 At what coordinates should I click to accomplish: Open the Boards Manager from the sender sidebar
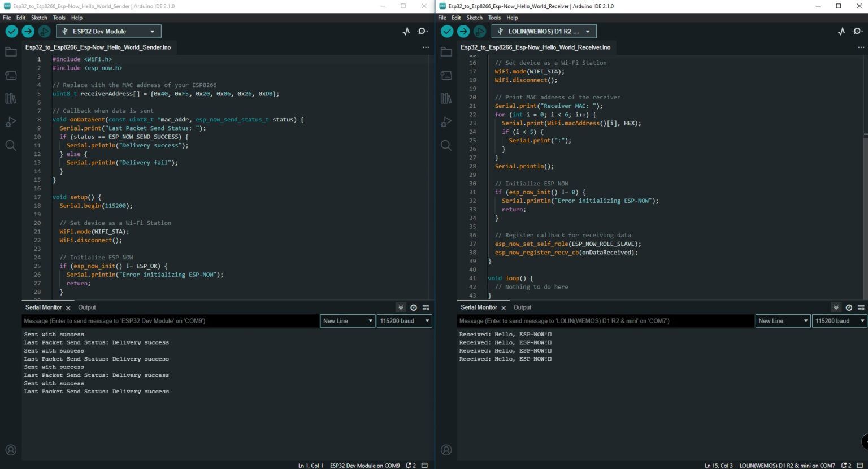[x=11, y=75]
